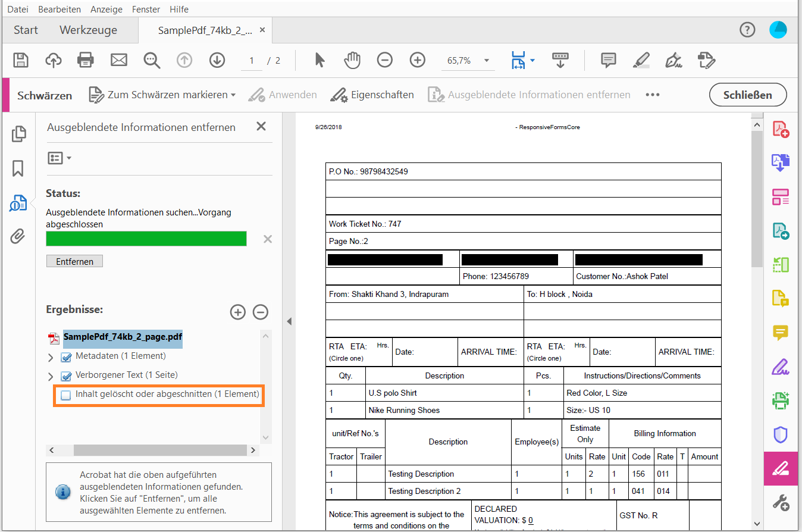
Task: Open the 65,7% zoom level dropdown
Action: click(487, 61)
